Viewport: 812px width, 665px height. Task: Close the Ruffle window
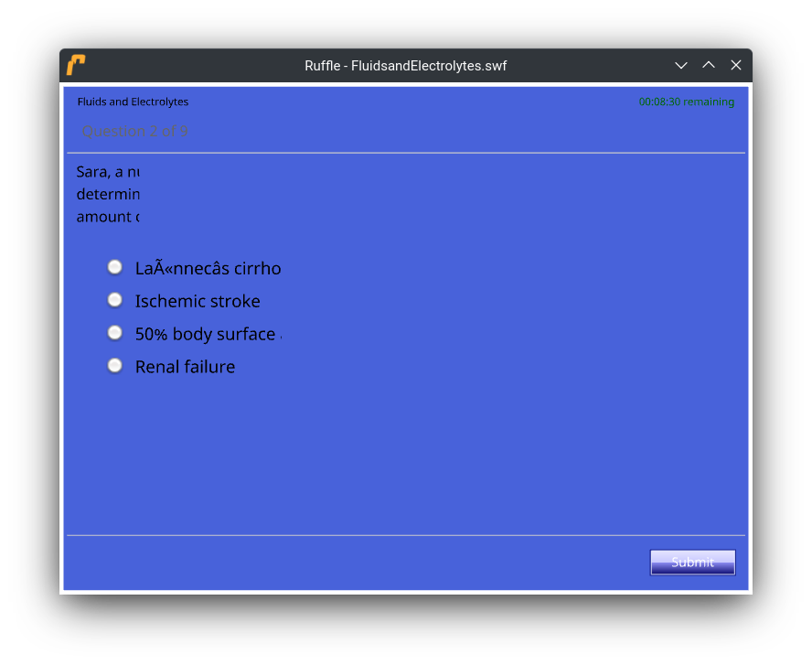736,65
